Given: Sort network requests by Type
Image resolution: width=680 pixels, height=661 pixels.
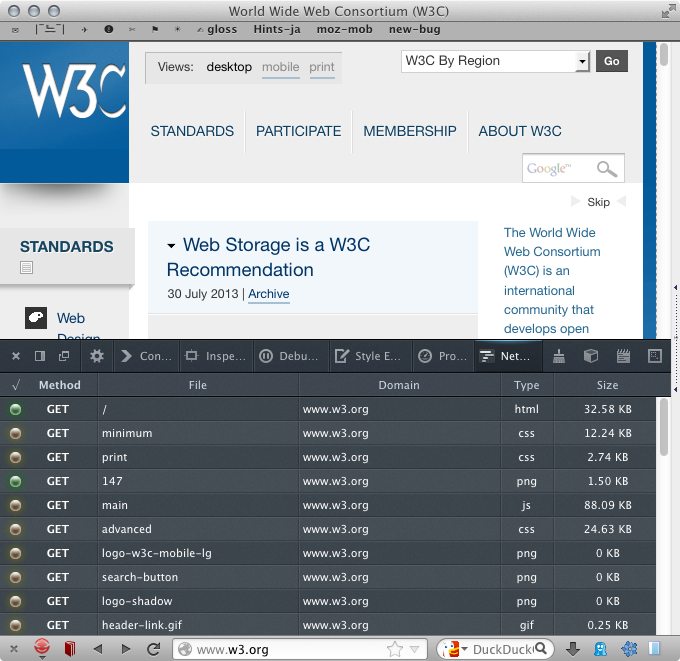Looking at the screenshot, I should (526, 385).
